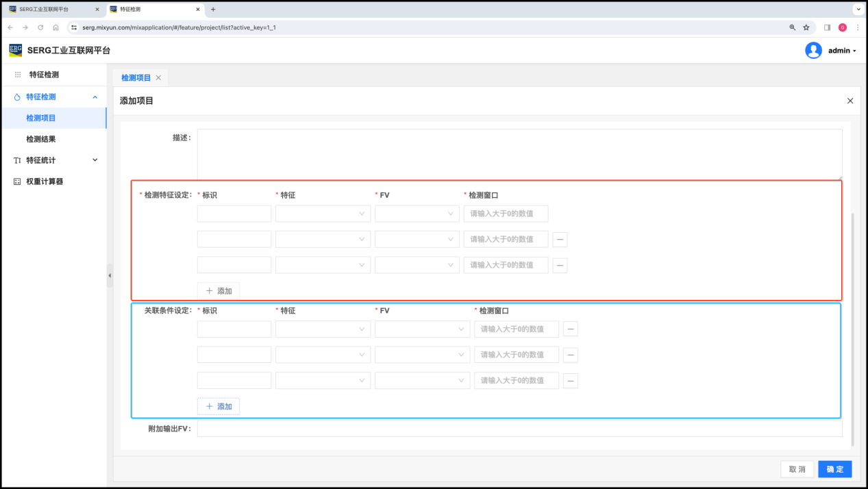This screenshot has width=868, height=489.
Task: Click the 确定 button
Action: click(834, 469)
